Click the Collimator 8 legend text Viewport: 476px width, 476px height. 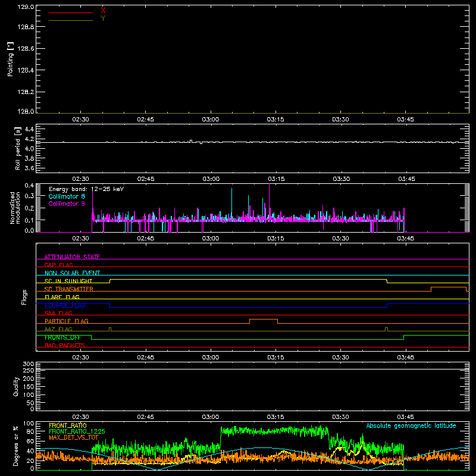coord(67,196)
